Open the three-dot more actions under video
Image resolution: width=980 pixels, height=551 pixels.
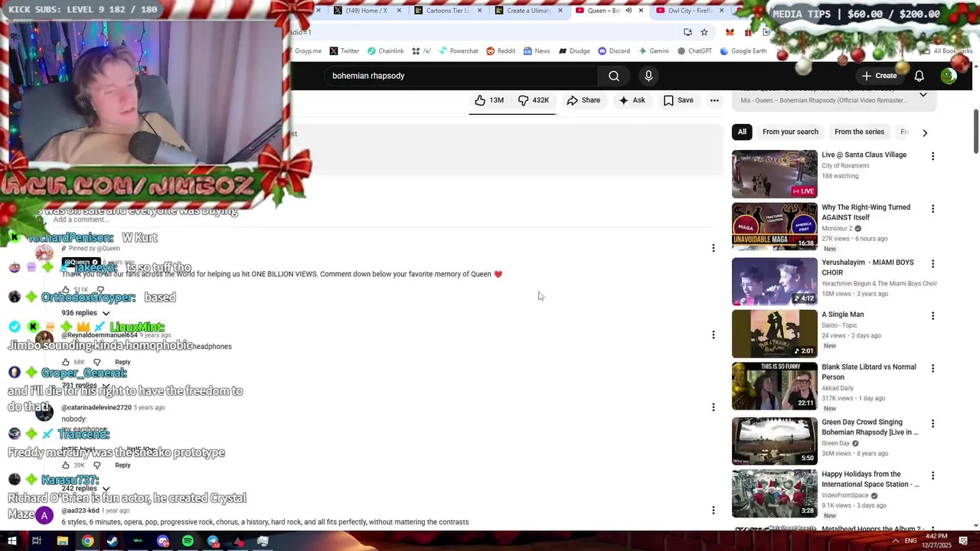point(714,100)
